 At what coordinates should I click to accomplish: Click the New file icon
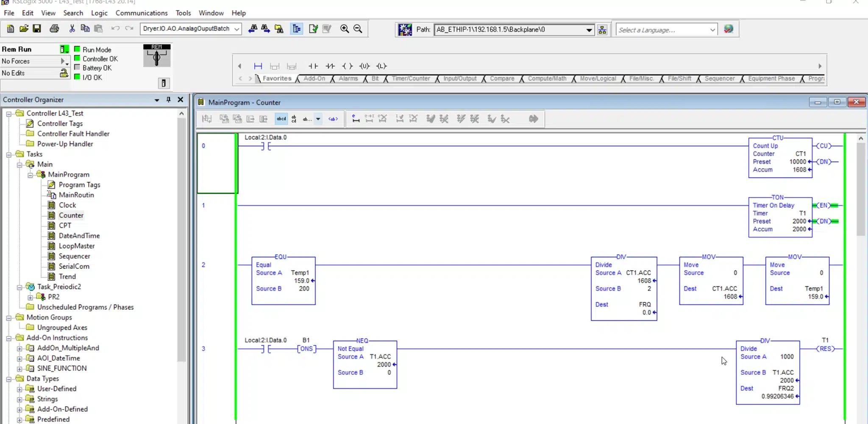pyautogui.click(x=11, y=29)
